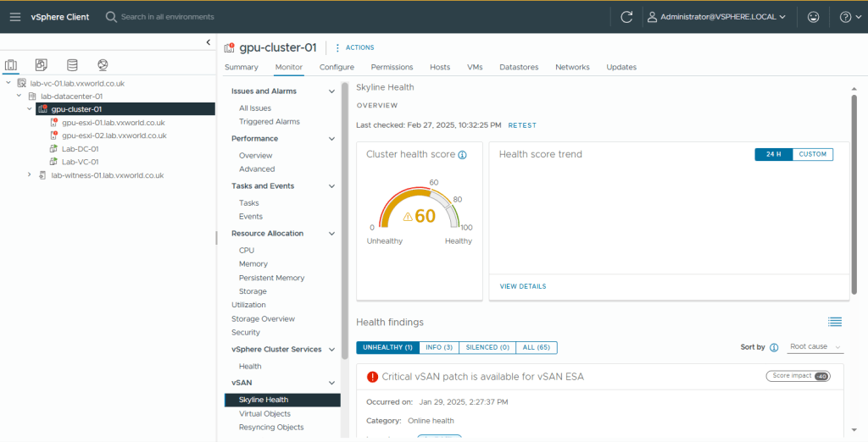Select the VMs and Templates inventory icon
This screenshot has height=442, width=868.
(x=41, y=65)
